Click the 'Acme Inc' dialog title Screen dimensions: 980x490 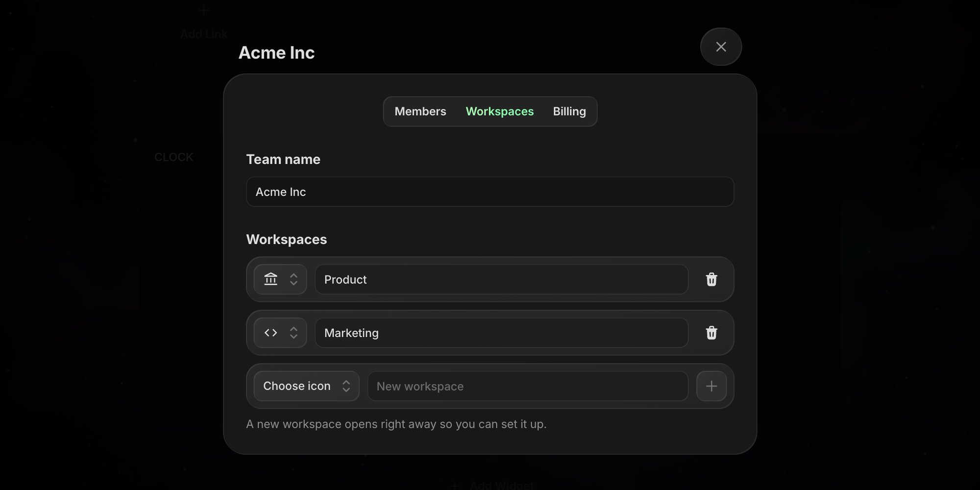276,52
